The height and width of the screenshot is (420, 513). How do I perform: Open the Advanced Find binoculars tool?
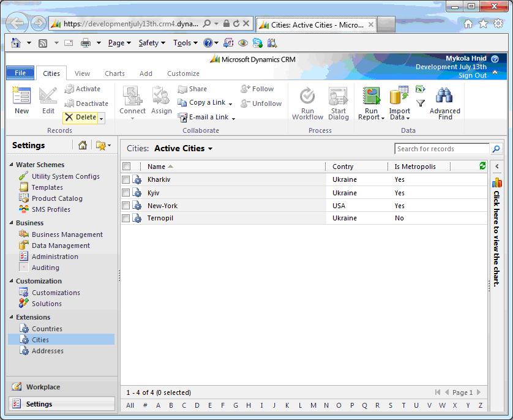[444, 103]
